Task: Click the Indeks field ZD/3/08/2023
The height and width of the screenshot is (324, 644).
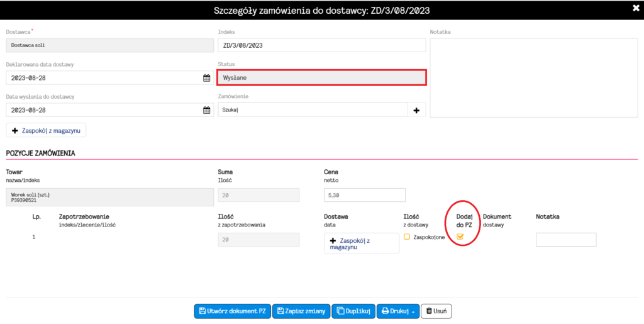Action: click(x=321, y=45)
